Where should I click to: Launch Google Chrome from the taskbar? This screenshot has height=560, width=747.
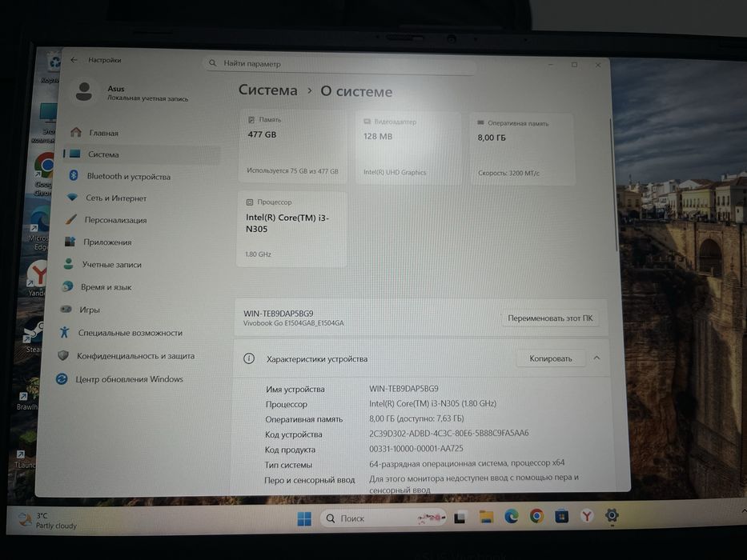coord(536,516)
